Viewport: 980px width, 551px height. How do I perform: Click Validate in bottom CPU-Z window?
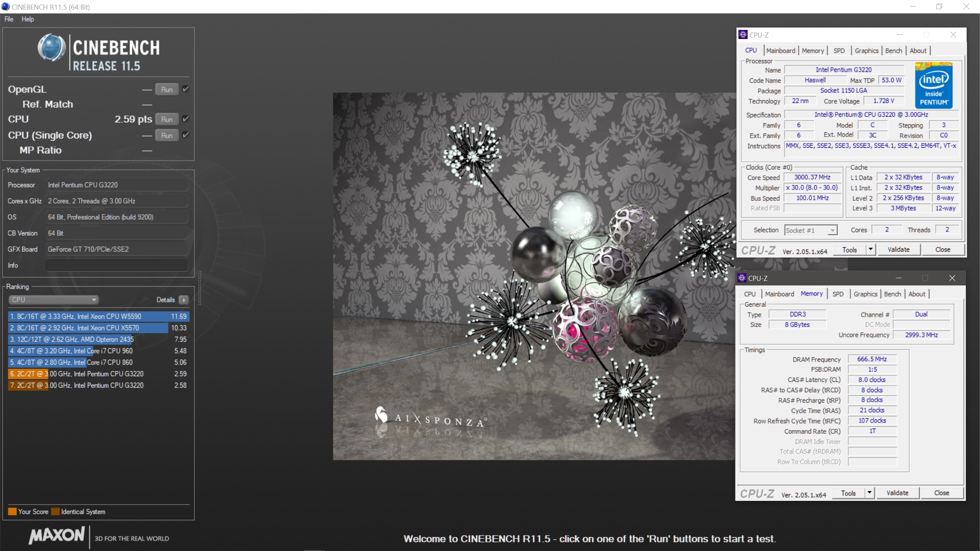[897, 493]
